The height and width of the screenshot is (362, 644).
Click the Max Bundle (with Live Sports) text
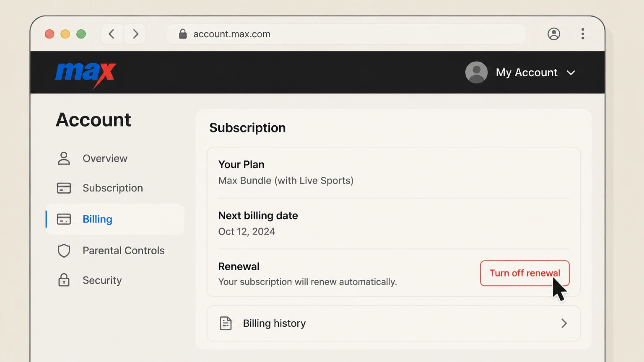(x=286, y=181)
